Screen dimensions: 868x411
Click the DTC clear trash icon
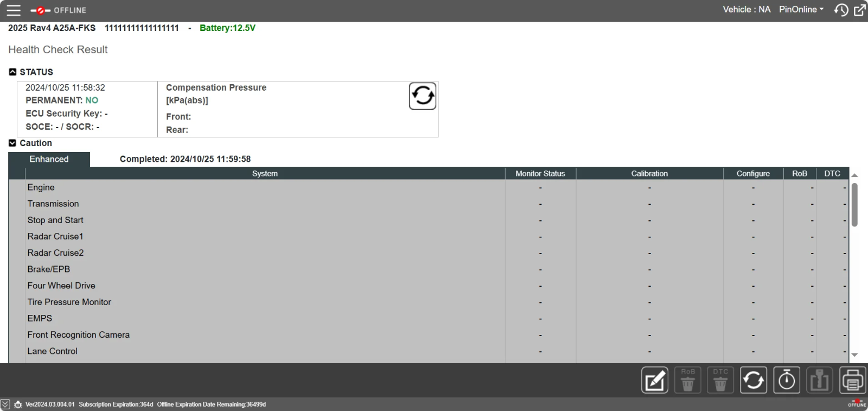point(720,380)
